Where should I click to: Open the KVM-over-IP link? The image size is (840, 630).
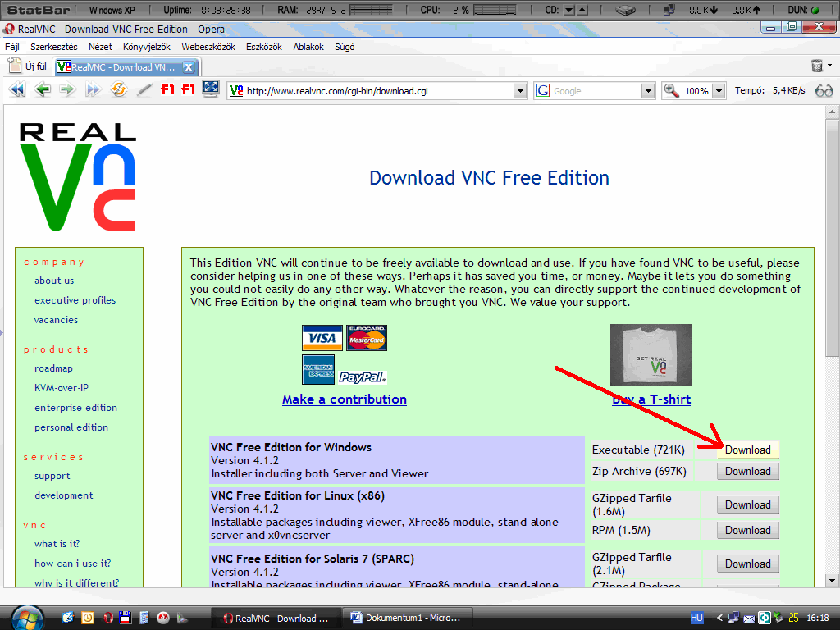pos(61,388)
